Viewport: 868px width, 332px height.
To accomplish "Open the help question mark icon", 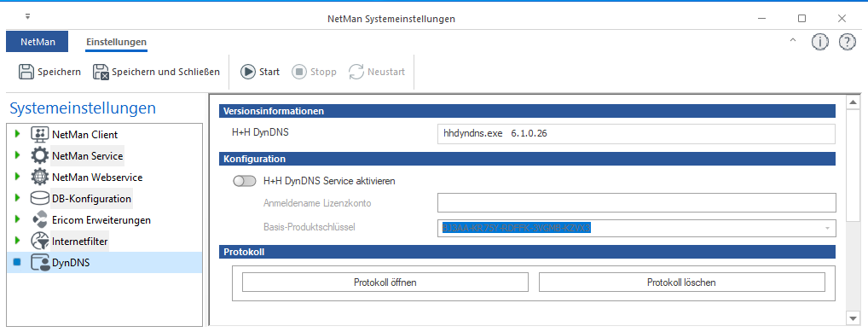I will pos(848,42).
